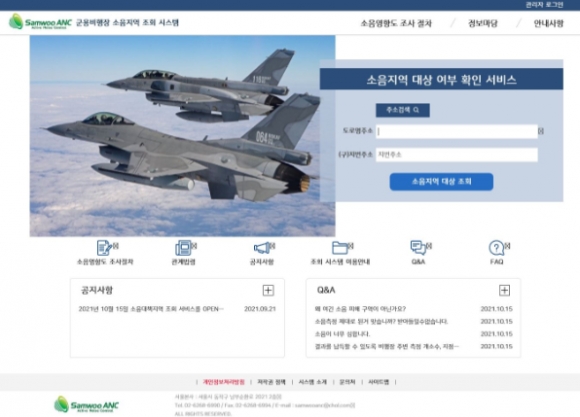Open the 관계법령 newspaper icon
Image resolution: width=580 pixels, height=417 pixels.
(x=183, y=248)
